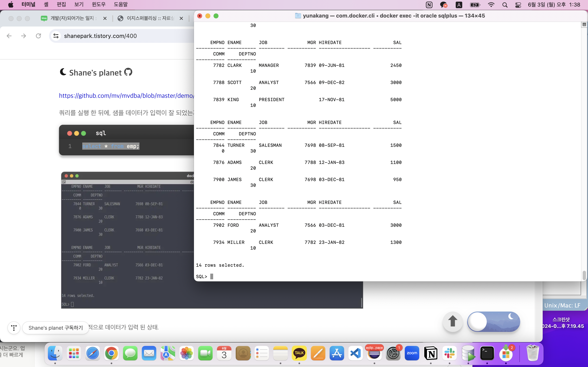The image size is (588, 367).
Task: Click the GitHub icon beside Shane's planet
Action: click(x=128, y=72)
